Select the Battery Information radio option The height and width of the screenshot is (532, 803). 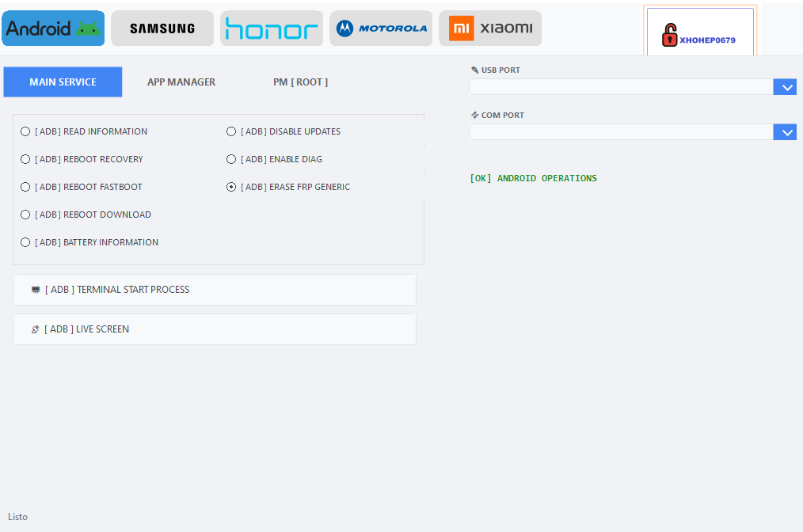coord(25,242)
